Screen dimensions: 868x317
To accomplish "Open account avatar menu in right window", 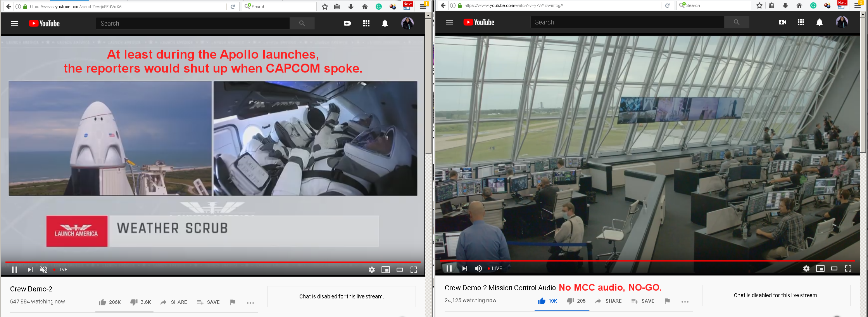I will (x=842, y=22).
